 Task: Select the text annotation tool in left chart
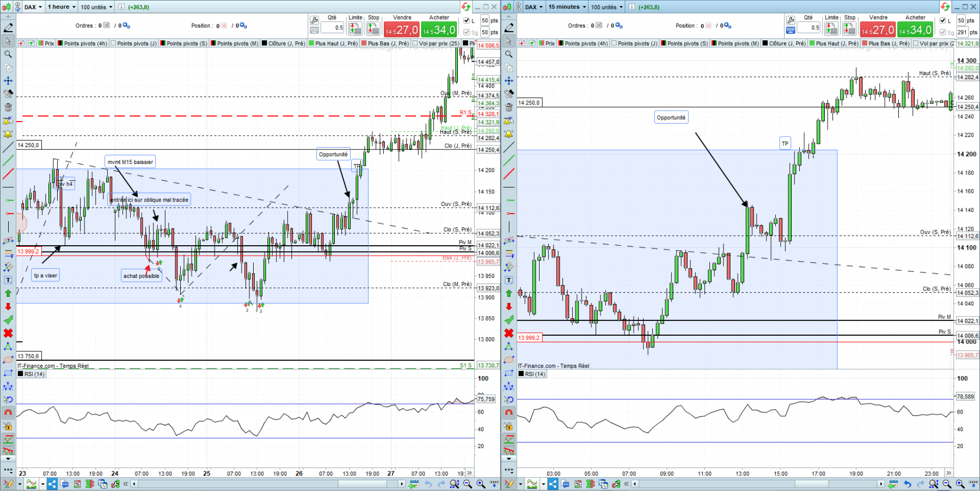8,280
